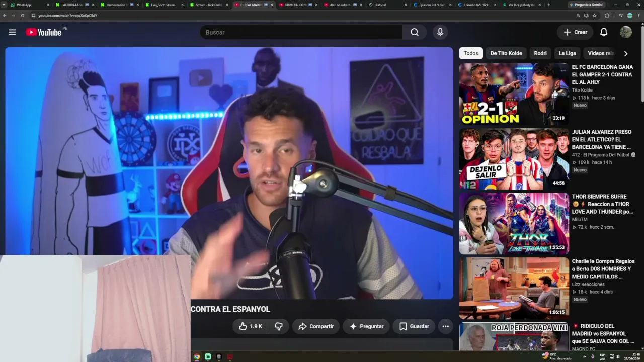Screen dimensions: 644x362
Task: Open the green app icon in taskbar
Action: click(x=208, y=356)
